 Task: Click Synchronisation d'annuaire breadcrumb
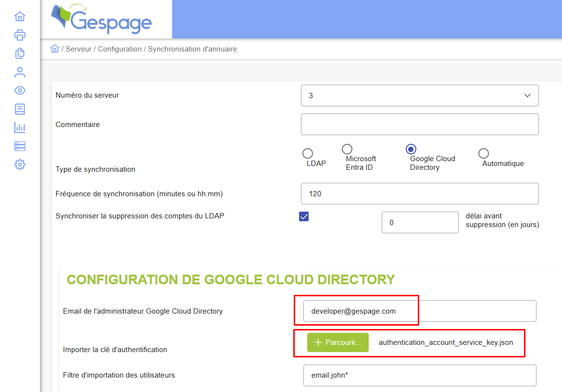pyautogui.click(x=192, y=49)
